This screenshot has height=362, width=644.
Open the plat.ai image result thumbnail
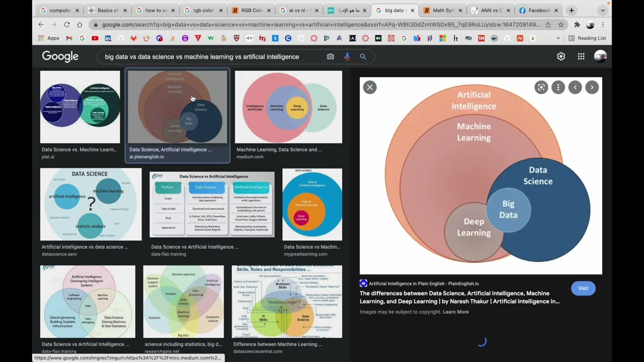[80, 107]
